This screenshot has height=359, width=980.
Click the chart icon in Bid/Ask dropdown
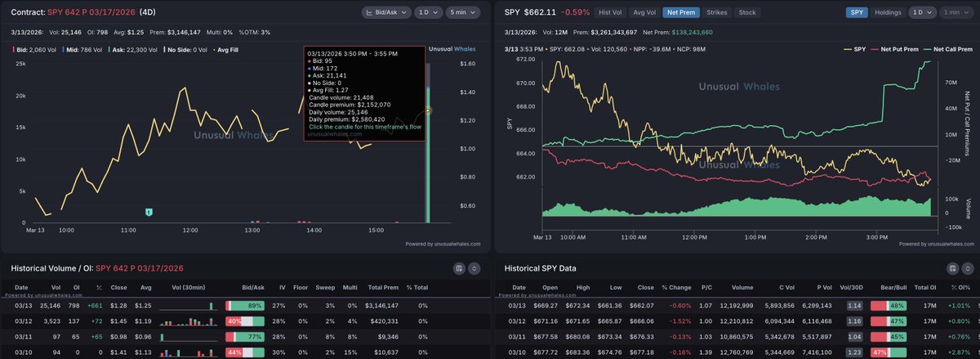370,12
